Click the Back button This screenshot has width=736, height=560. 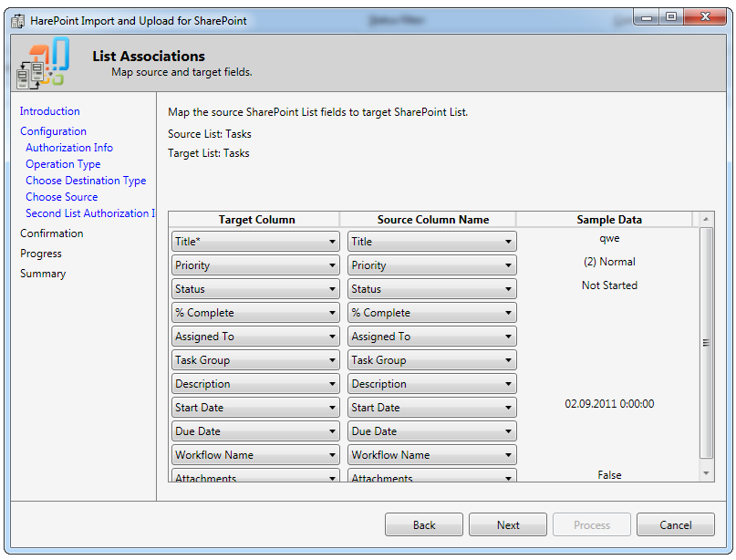click(423, 524)
